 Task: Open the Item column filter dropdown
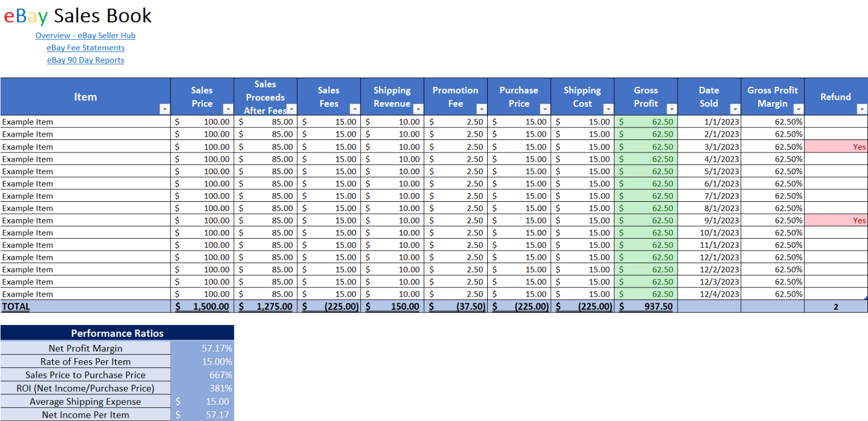[x=164, y=109]
